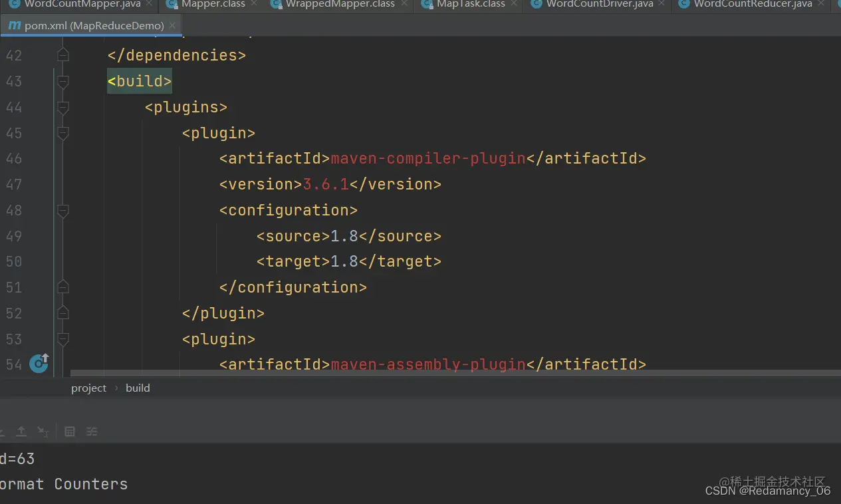
Task: Click the class icon of WordCountMapper.java tab
Action: 15,4
